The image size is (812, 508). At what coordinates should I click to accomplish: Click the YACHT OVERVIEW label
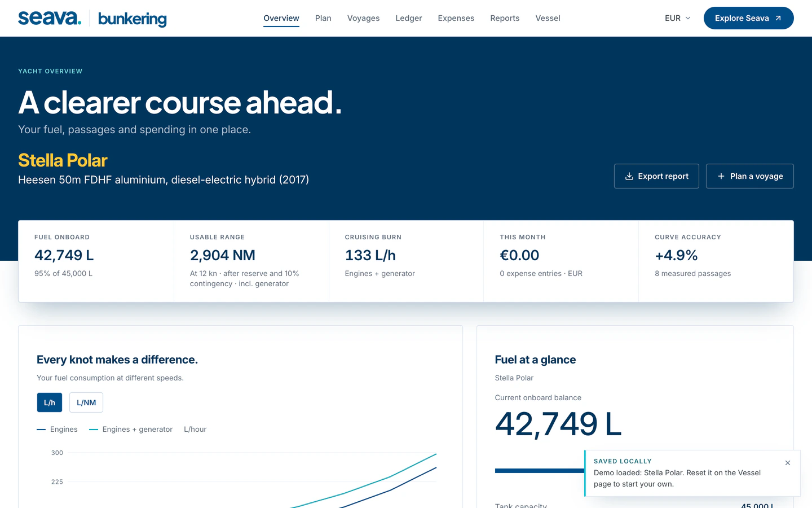click(x=50, y=71)
